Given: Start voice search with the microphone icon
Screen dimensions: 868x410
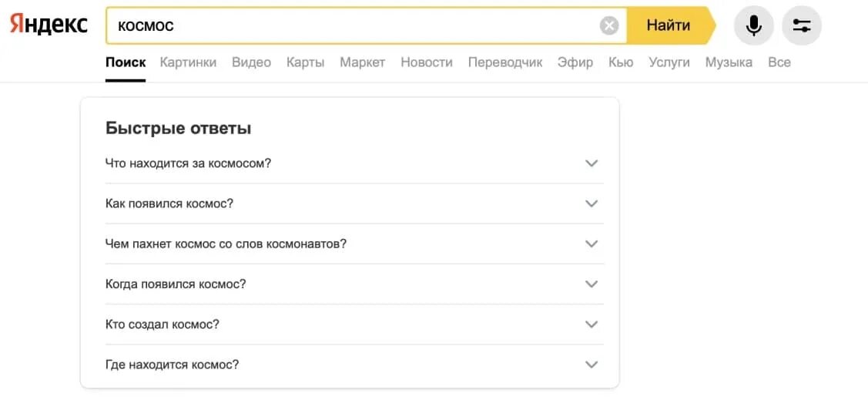Looking at the screenshot, I should (754, 26).
